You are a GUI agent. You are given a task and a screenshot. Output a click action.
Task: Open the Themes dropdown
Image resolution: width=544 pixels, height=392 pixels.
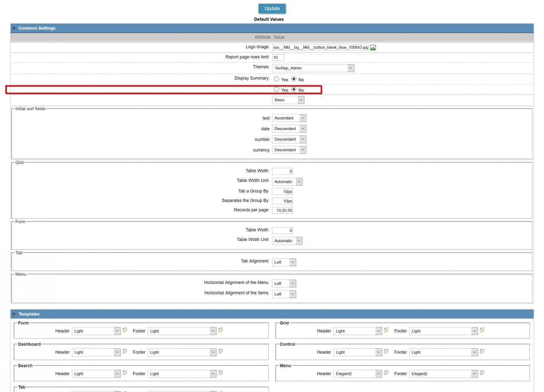[x=313, y=68]
